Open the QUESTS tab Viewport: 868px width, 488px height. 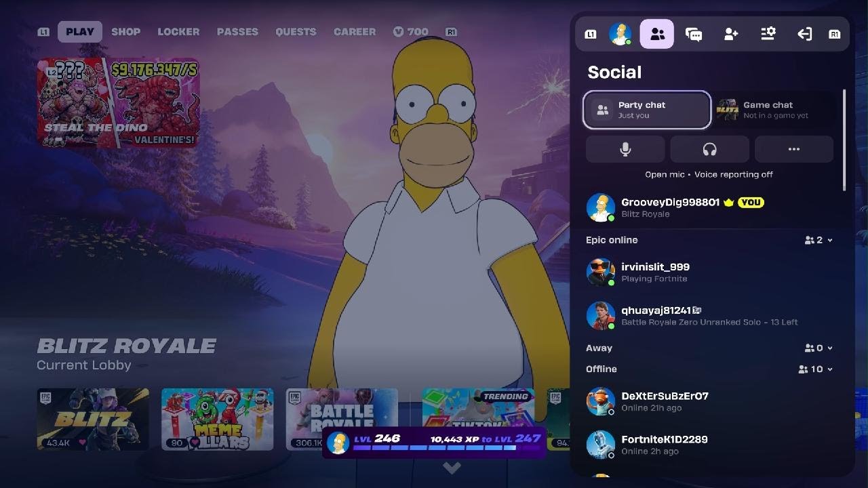click(296, 32)
